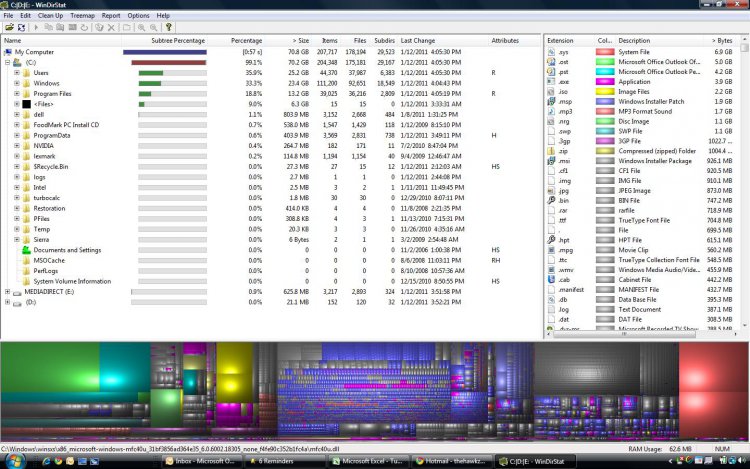
Task: Click the .hpt file type icon
Action: pyautogui.click(x=551, y=240)
